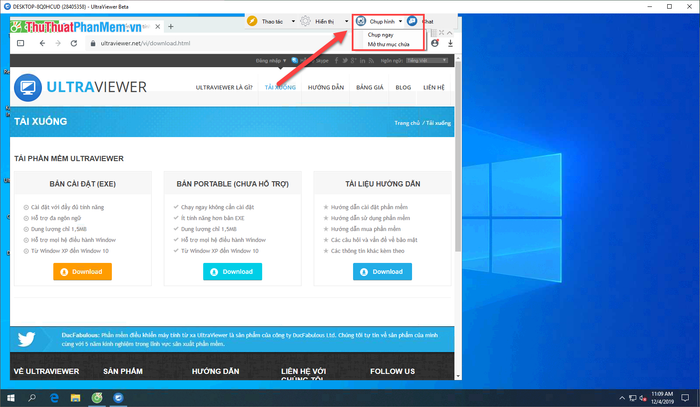
Task: Open the Chat bubble icon
Action: [412, 21]
